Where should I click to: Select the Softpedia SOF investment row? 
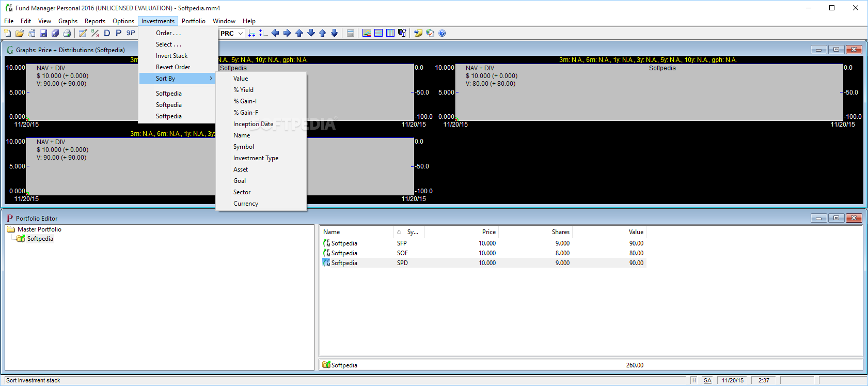(x=483, y=253)
